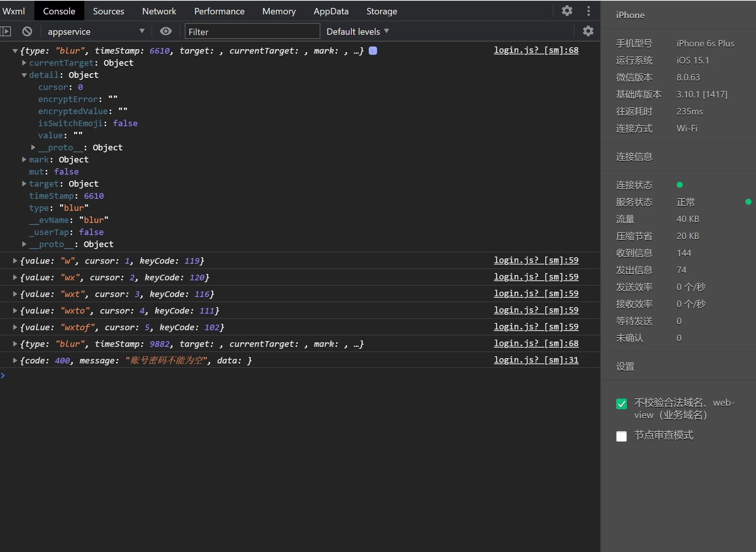Screen dimensions: 756x552
Task: Click the live expression eye icon
Action: [x=165, y=31]
